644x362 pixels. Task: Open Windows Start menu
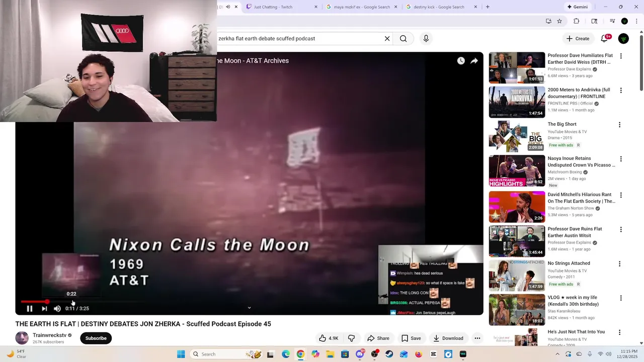pos(181,354)
